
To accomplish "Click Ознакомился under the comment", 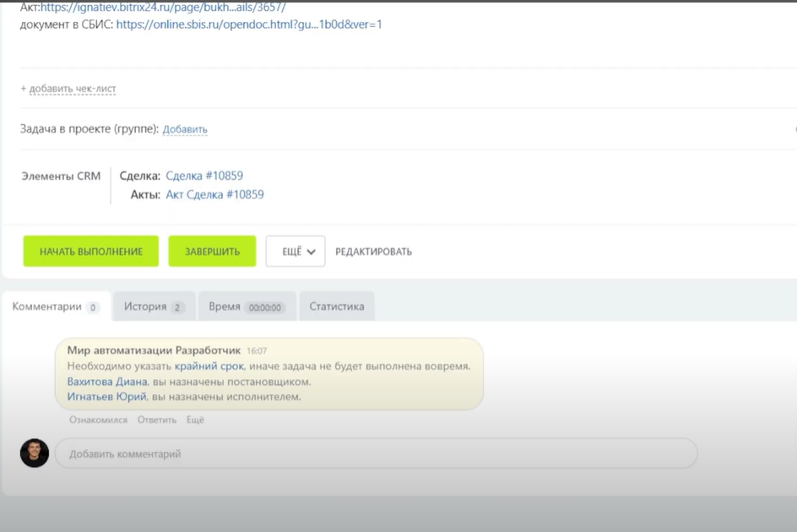I will click(x=98, y=420).
